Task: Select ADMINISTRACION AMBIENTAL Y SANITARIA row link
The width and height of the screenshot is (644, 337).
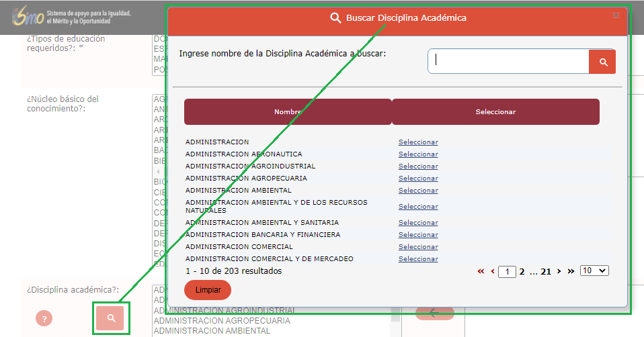Action: coord(418,223)
